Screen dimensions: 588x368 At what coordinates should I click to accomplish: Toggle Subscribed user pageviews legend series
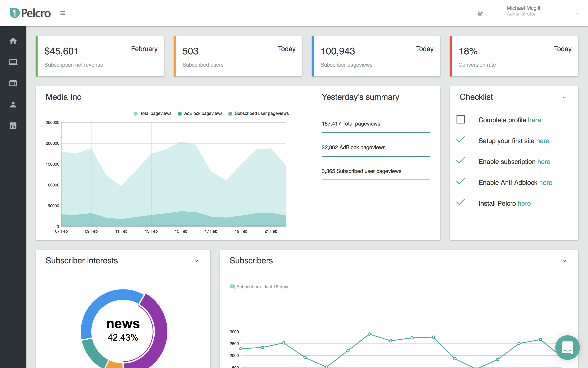coord(258,113)
